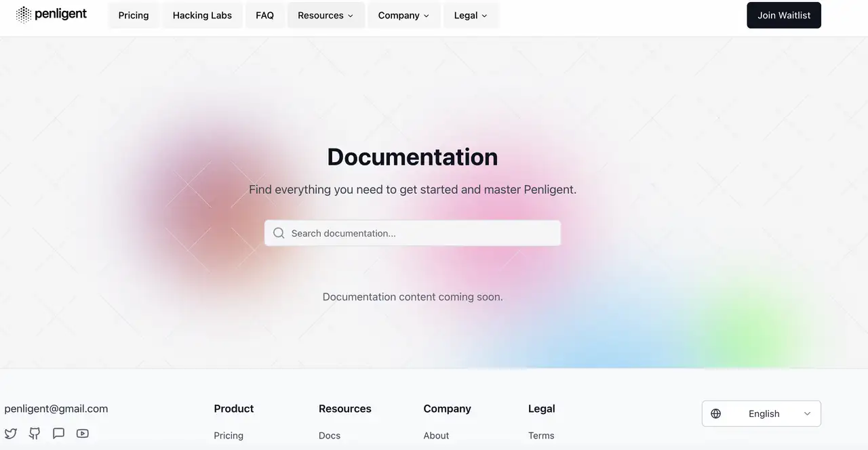
Task: Expand the Company nav dropdown
Action: [x=403, y=16]
